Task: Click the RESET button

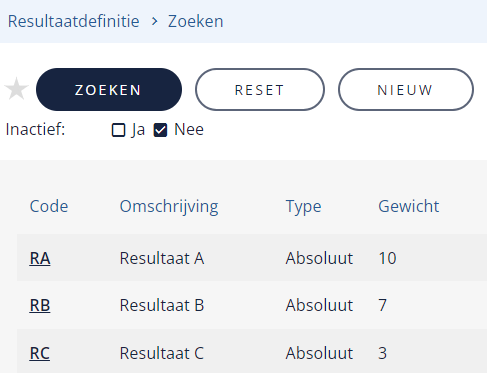Action: coord(260,90)
